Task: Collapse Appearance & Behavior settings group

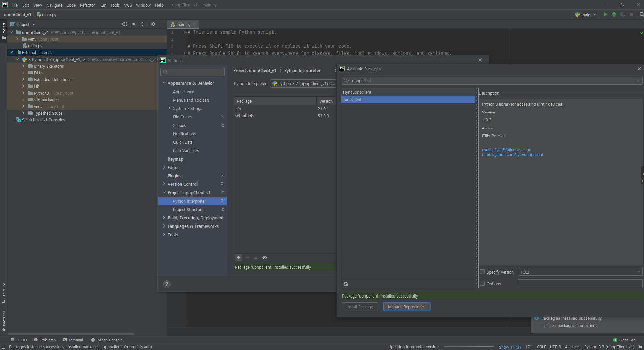Action: point(164,83)
